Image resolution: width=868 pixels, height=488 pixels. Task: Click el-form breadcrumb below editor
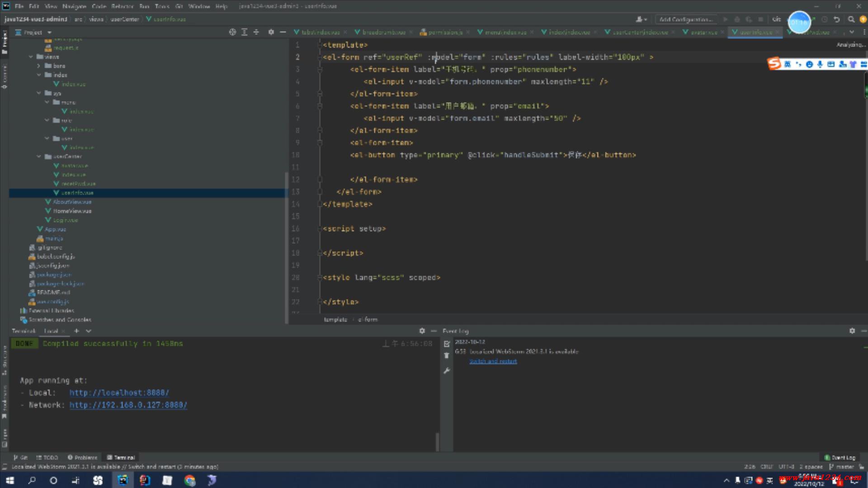(368, 319)
